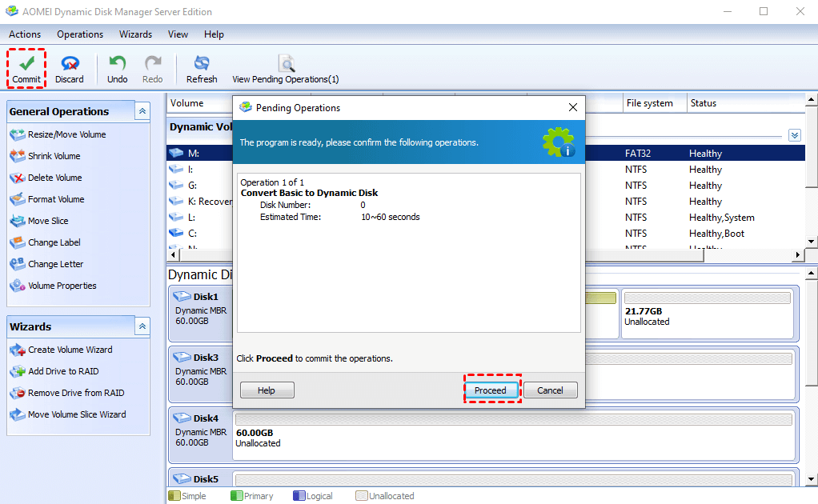The height and width of the screenshot is (504, 818).
Task: Open the Actions menu
Action: tap(25, 34)
